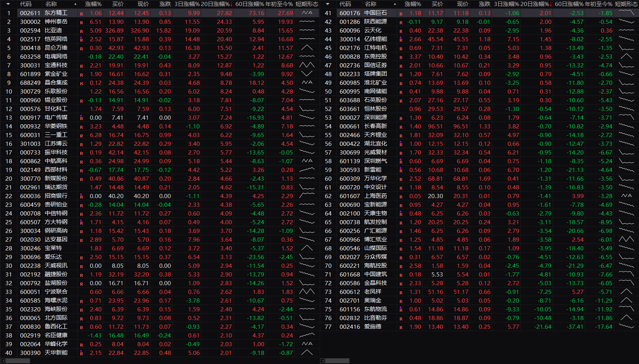Click the 60日涨幅% value -37.41 for 爱施德
The height and width of the screenshot is (364, 639).
(x=575, y=327)
